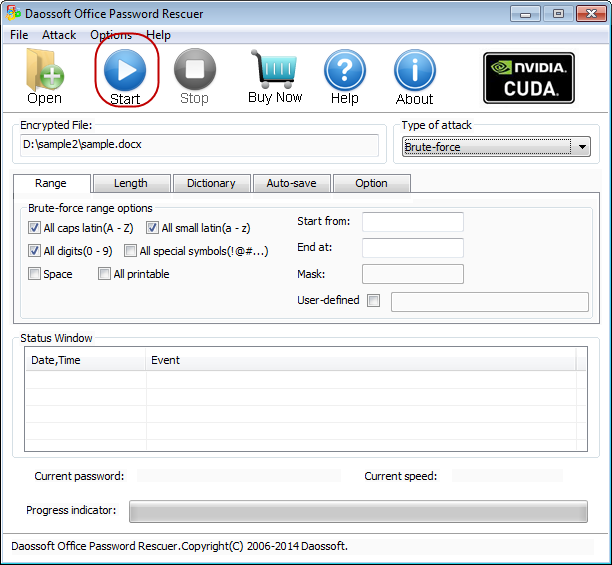Switch to the Range tab
The image size is (612, 565).
(x=51, y=183)
